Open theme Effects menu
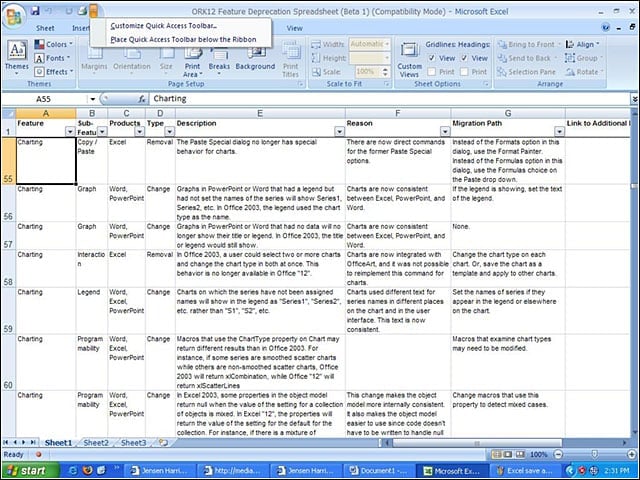 tap(53, 72)
